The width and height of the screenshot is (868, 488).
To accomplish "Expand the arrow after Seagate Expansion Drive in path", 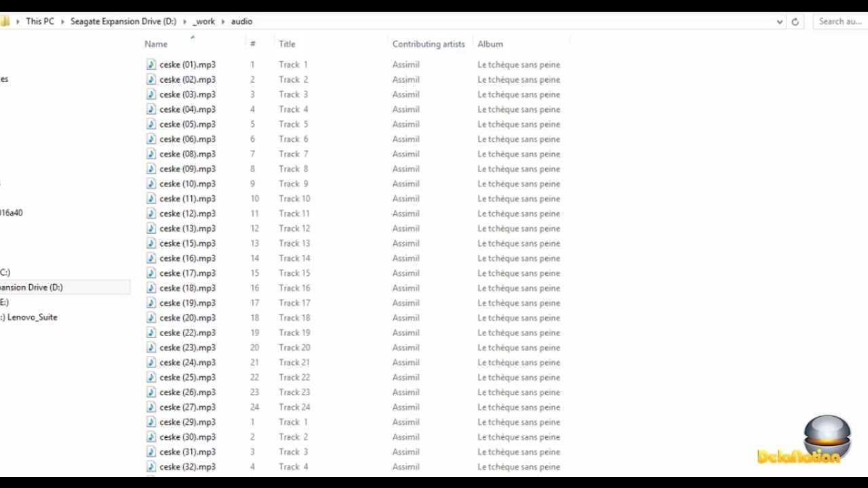I will [184, 22].
